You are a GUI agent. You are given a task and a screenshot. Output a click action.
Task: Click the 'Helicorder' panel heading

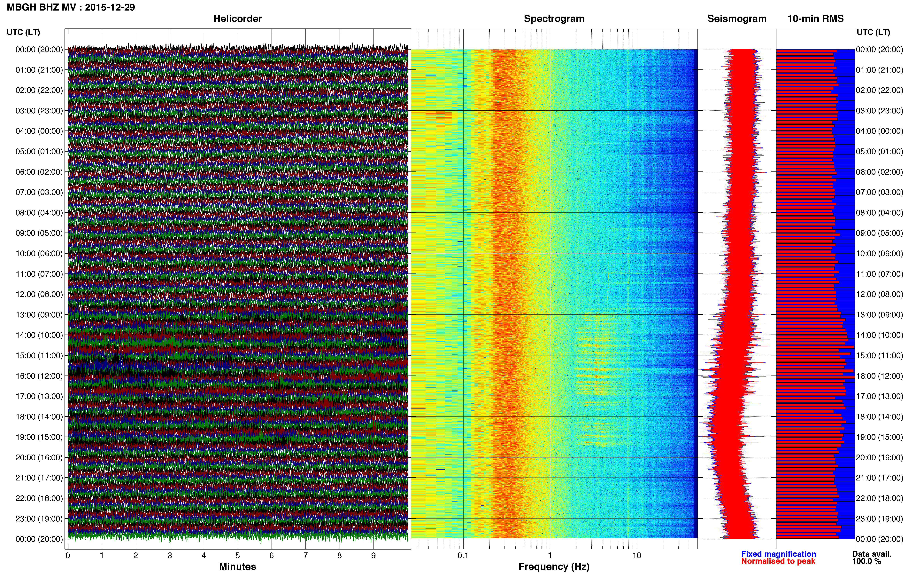[238, 19]
